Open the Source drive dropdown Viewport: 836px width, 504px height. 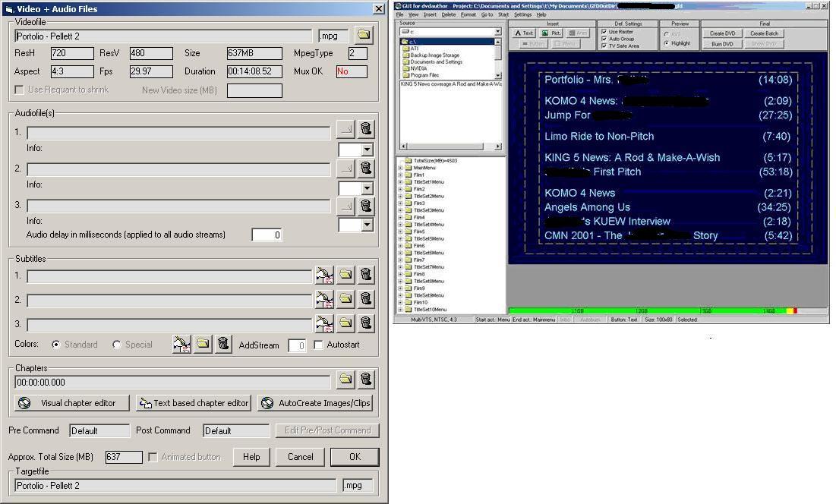(x=497, y=32)
